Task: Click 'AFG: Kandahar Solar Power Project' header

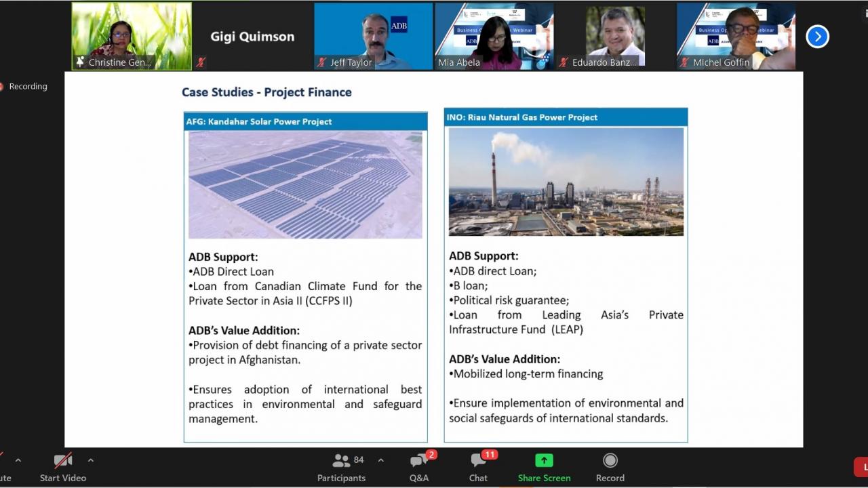Action: (305, 121)
